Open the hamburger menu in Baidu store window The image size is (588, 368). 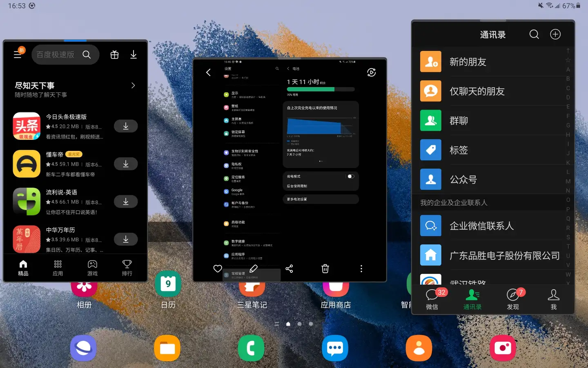click(x=18, y=54)
